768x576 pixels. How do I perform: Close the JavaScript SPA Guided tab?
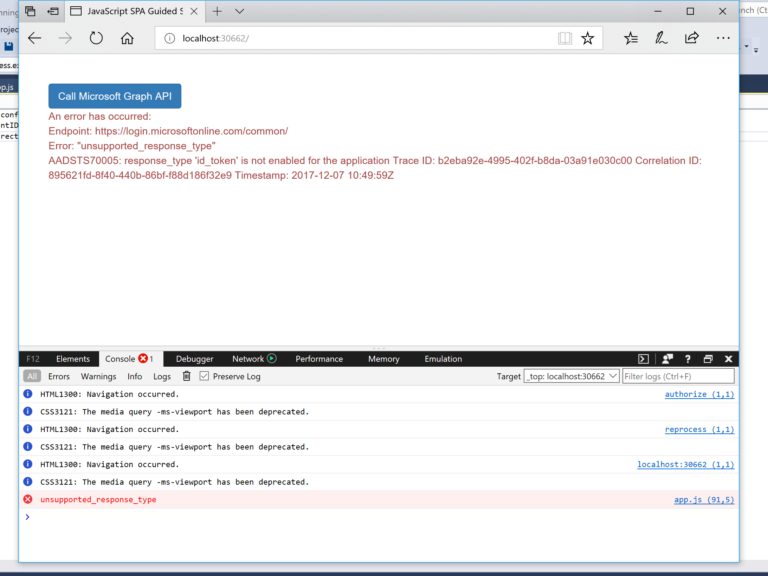[194, 11]
